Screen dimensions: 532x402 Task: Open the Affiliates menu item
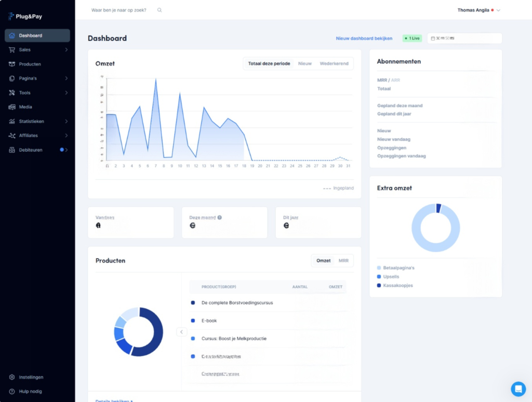point(29,136)
